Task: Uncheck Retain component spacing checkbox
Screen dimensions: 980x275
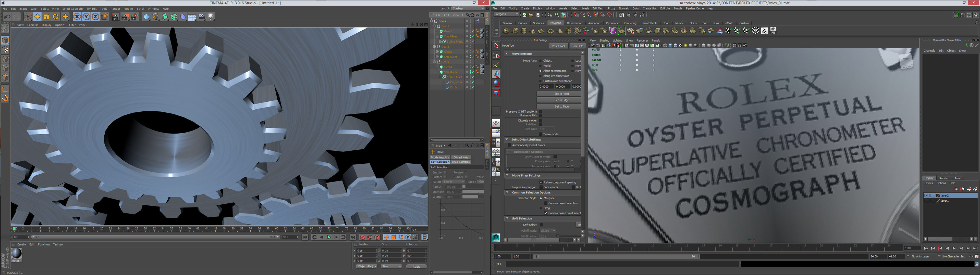Action: tap(541, 182)
